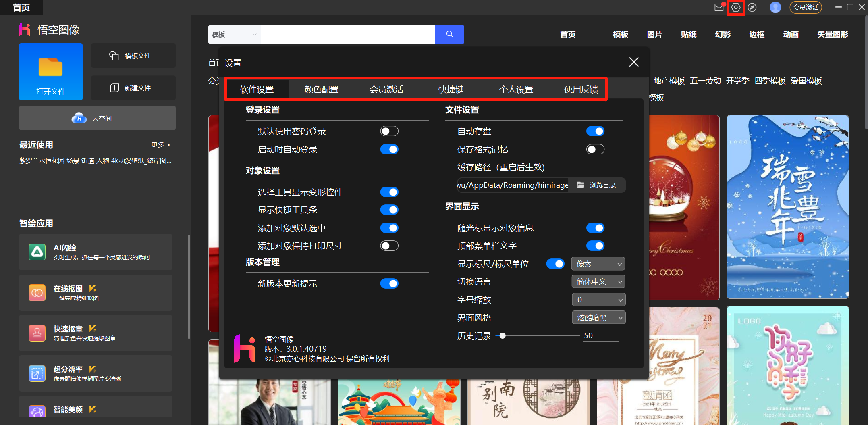Click the 悟空图像 logo in sidebar header

pyautogui.click(x=25, y=29)
